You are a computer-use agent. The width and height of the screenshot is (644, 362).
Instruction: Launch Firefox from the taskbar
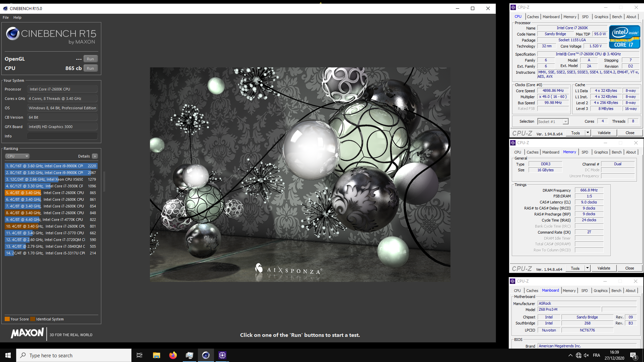pos(173,355)
